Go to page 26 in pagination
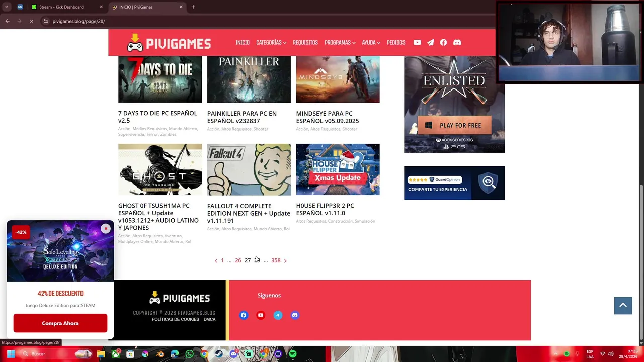This screenshot has height=362, width=644. coord(238,260)
